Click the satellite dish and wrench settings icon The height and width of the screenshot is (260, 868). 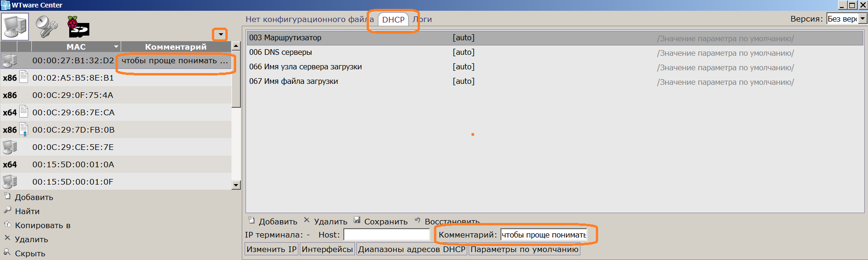(47, 27)
